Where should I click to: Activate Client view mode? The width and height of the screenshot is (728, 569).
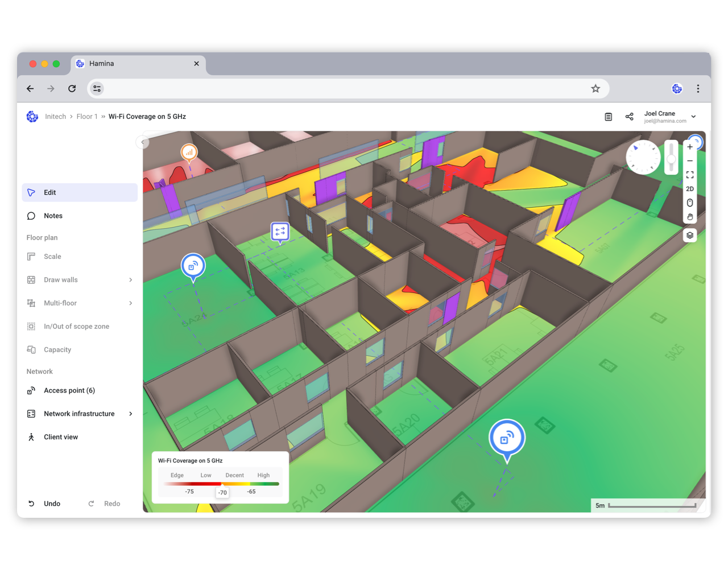click(60, 436)
